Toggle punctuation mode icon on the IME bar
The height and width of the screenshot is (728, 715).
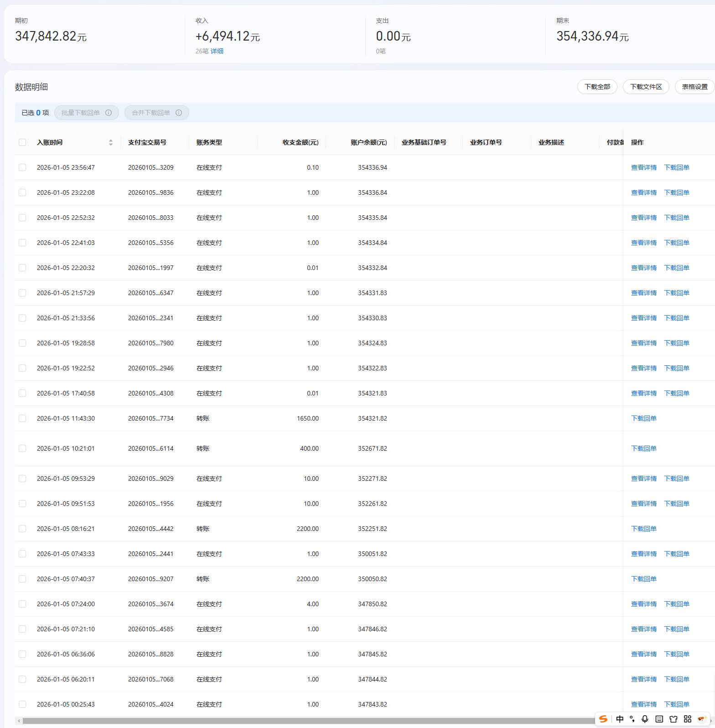tap(632, 719)
